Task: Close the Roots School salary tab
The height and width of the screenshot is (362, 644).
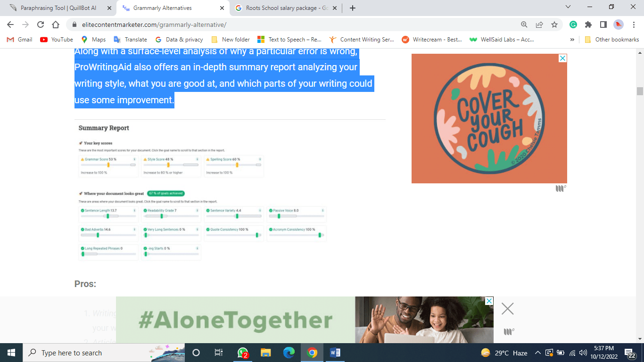Action: (x=334, y=8)
